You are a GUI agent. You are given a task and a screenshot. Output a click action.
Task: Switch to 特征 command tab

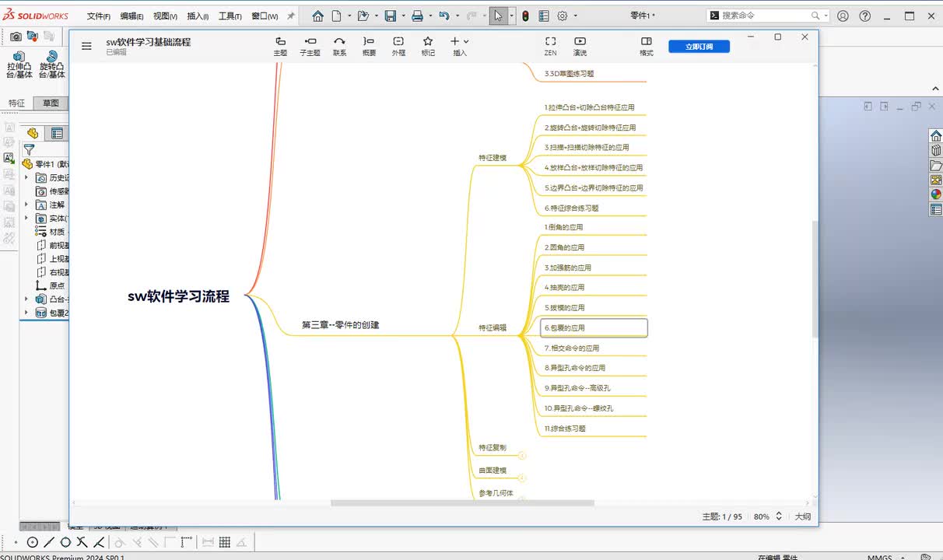[16, 103]
